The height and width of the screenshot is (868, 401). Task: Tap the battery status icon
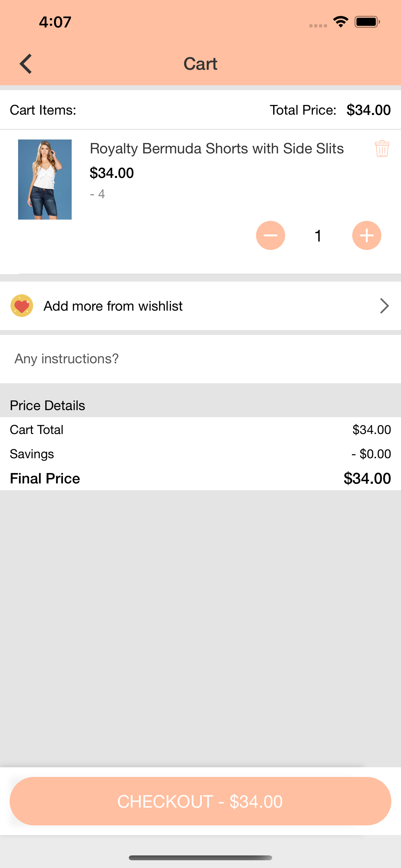367,22
